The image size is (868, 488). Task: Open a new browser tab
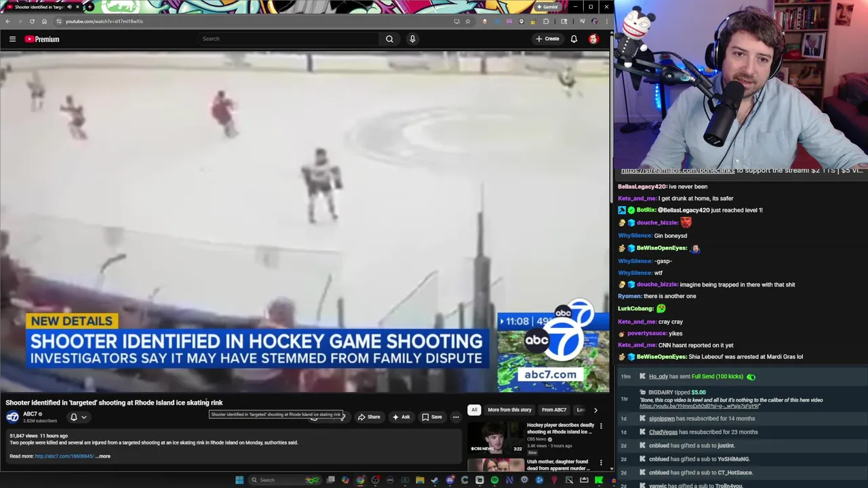90,7
